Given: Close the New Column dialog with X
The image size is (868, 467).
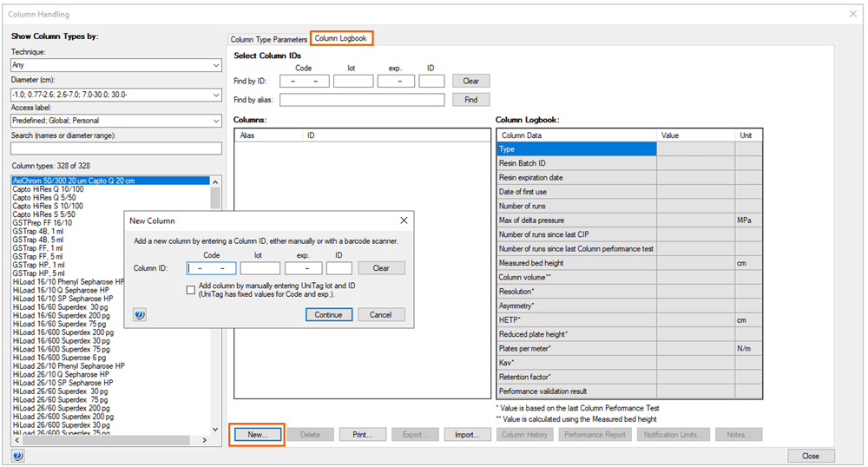Looking at the screenshot, I should (x=404, y=221).
